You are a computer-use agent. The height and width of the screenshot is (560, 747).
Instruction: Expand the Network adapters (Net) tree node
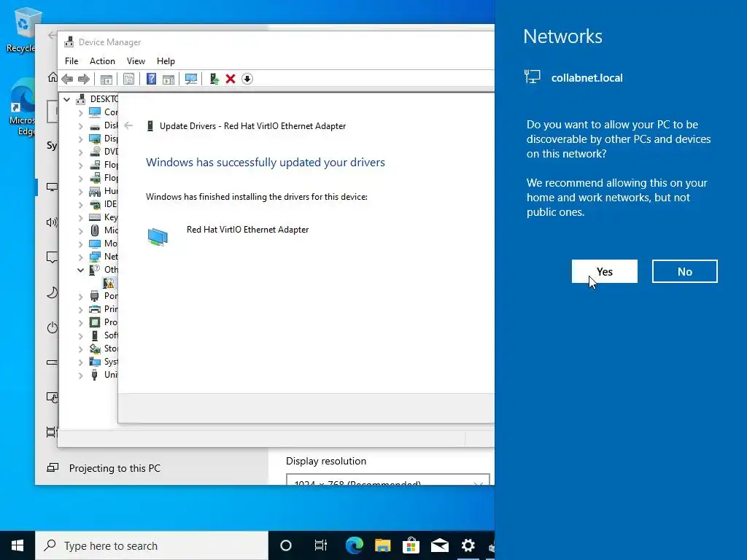coord(80,257)
